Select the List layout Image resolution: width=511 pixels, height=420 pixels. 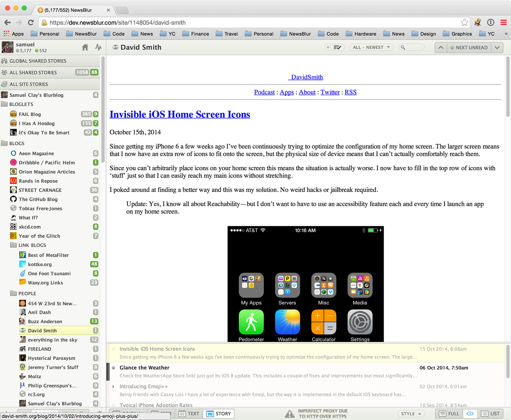(x=491, y=414)
